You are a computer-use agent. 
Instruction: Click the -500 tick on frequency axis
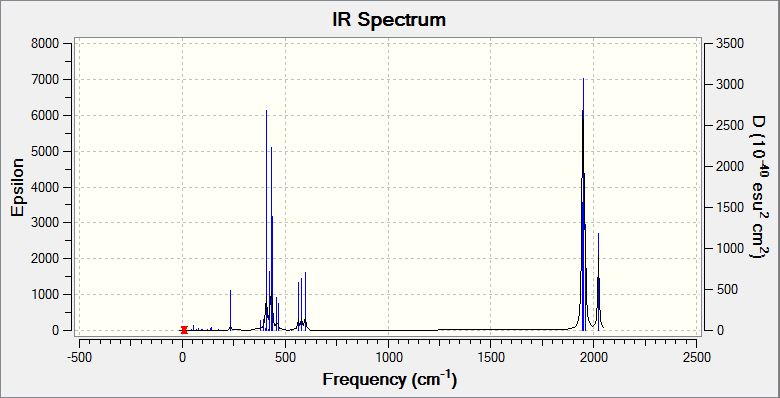pyautogui.click(x=79, y=357)
